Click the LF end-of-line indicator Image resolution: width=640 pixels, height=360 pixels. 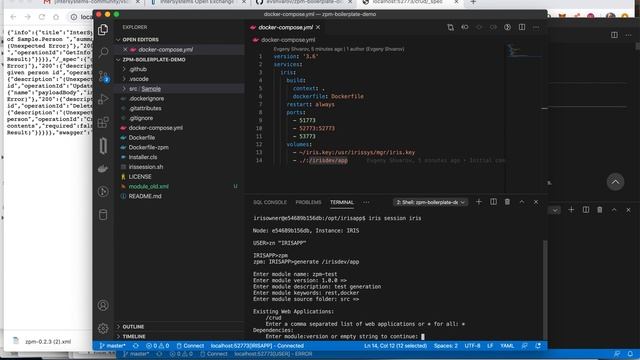click(490, 346)
